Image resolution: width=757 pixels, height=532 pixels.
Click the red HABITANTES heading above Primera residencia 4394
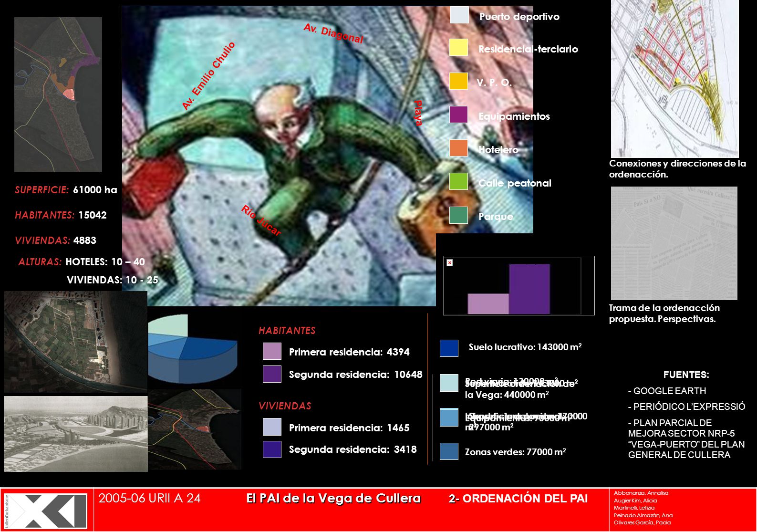click(x=287, y=330)
